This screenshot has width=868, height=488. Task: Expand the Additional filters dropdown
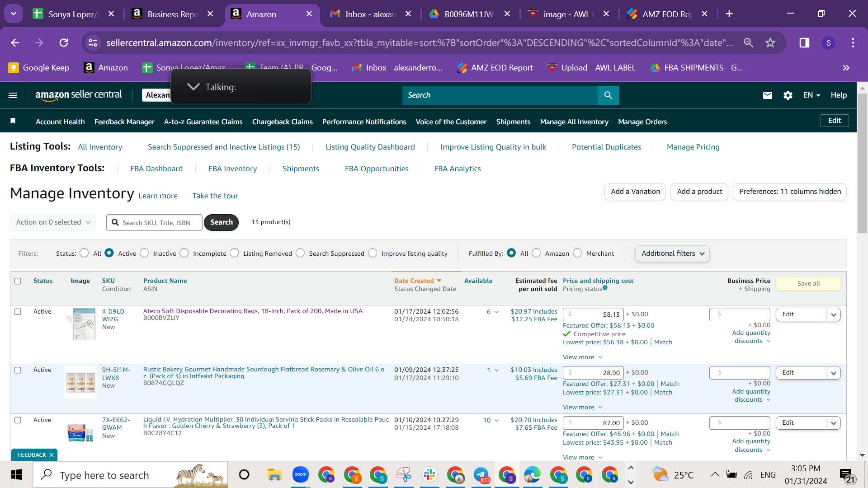[672, 253]
